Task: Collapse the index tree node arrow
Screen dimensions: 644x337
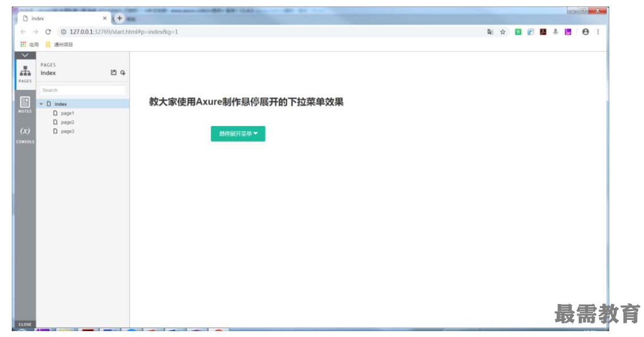Action: tap(41, 104)
